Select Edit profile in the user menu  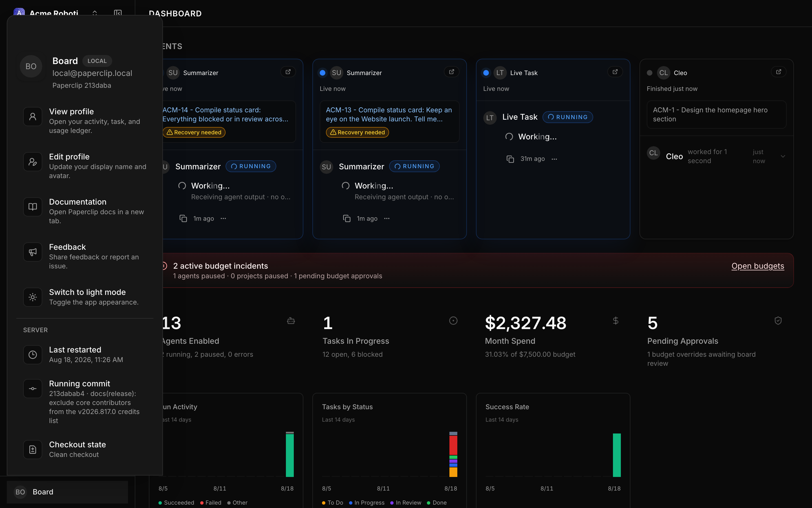(85, 166)
